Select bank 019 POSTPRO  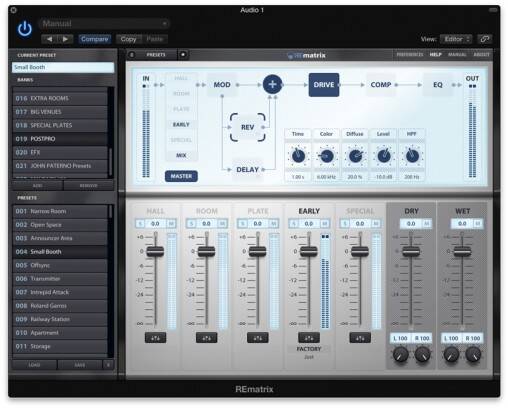click(x=60, y=139)
